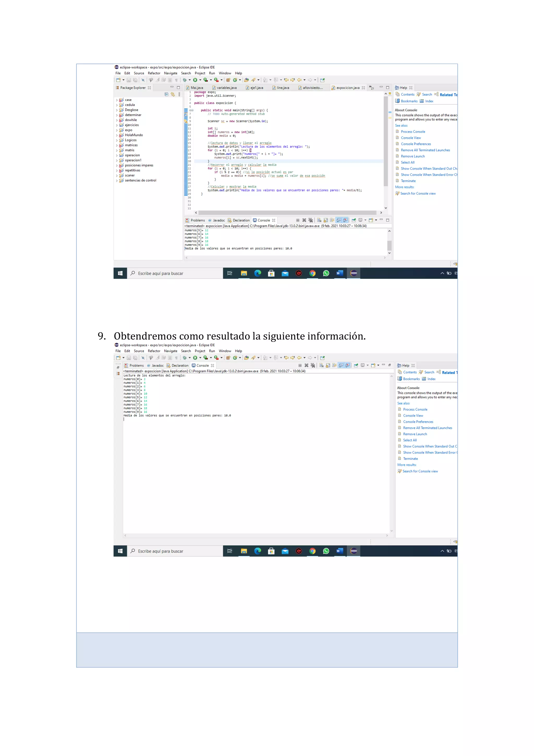Open WhatsApp from the upper Windows taskbar
This screenshot has height=756, width=534.
pos(326,273)
